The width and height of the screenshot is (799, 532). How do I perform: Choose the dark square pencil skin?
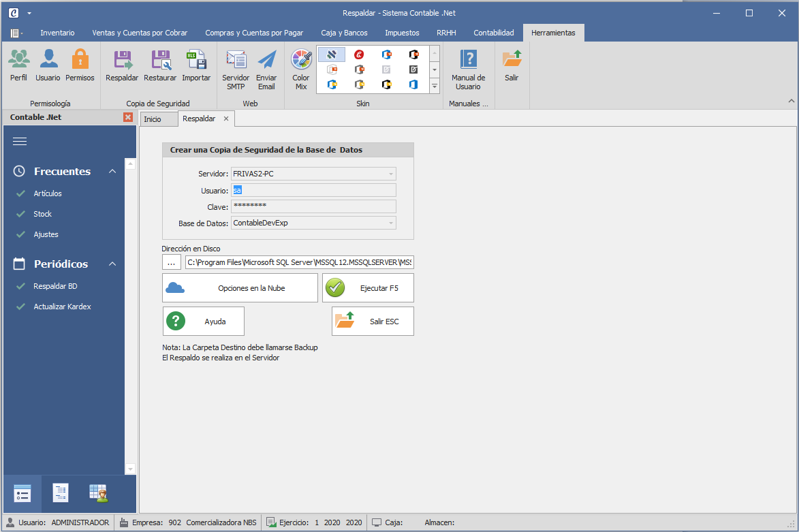click(413, 69)
